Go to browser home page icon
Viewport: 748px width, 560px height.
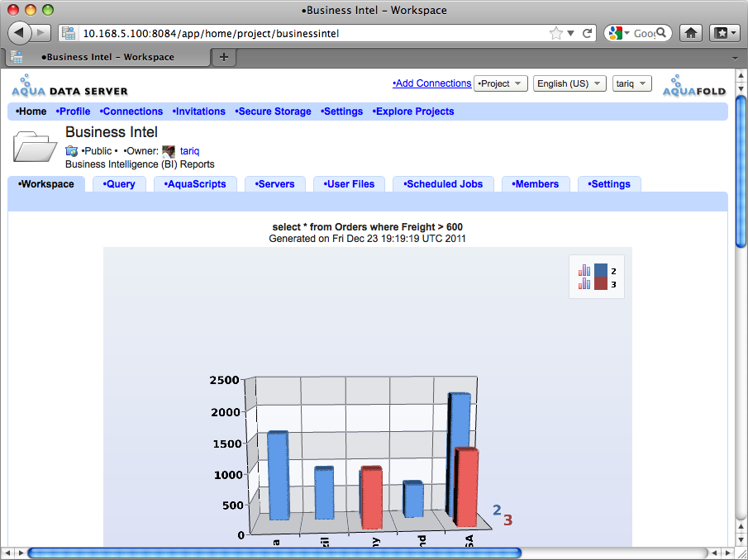[x=691, y=33]
